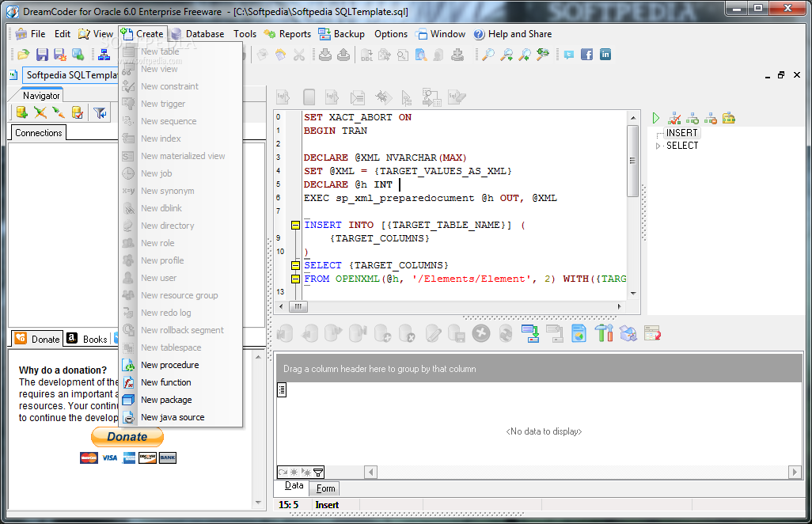The height and width of the screenshot is (524, 812).
Task: Click the chart report icon in grid toolbar
Action: coord(579,333)
